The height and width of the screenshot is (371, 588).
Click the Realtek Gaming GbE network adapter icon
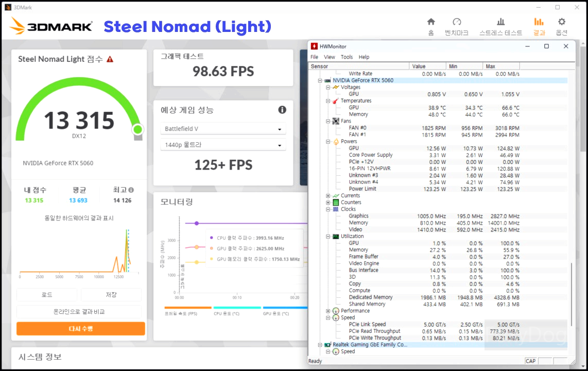tap(327, 344)
